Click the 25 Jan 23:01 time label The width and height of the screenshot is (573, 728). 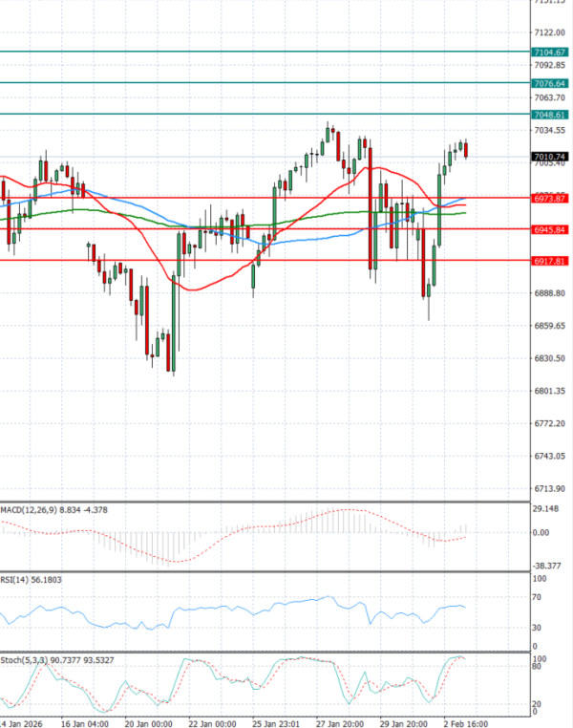click(276, 723)
